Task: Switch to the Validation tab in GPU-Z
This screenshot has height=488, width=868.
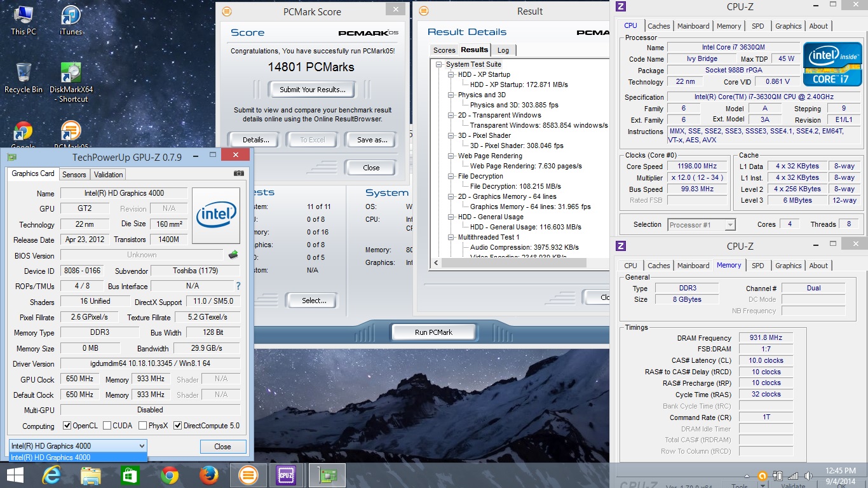Action: coord(108,175)
